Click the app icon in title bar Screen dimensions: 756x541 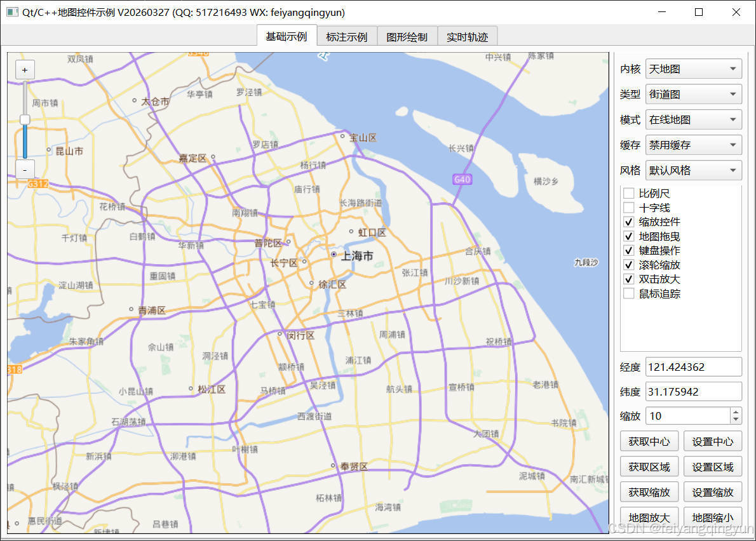point(12,12)
